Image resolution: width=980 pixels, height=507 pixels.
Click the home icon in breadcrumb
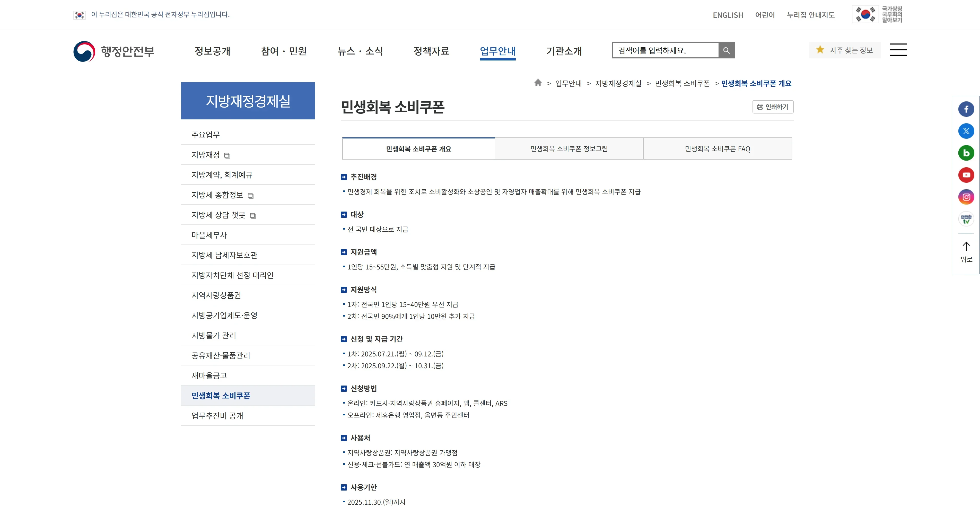[x=538, y=83]
